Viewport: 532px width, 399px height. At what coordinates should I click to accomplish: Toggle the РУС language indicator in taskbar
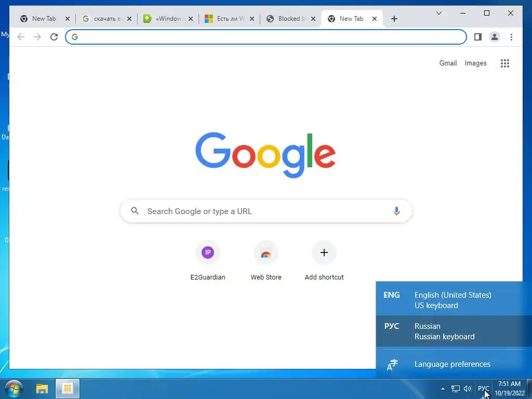coord(484,389)
